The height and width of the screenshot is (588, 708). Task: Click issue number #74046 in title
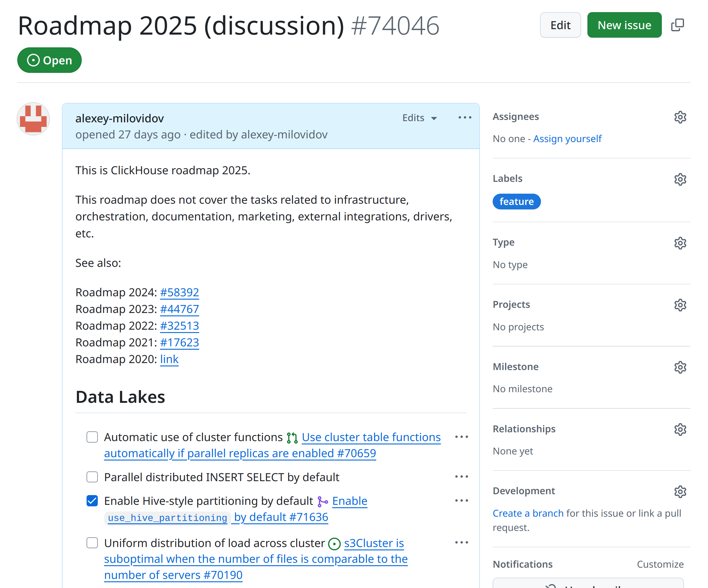pyautogui.click(x=395, y=25)
